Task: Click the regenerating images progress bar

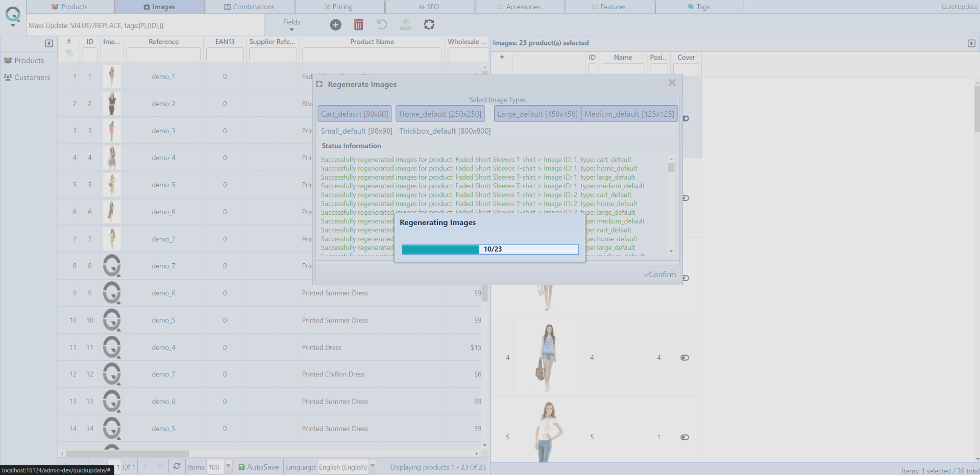Action: pyautogui.click(x=490, y=249)
